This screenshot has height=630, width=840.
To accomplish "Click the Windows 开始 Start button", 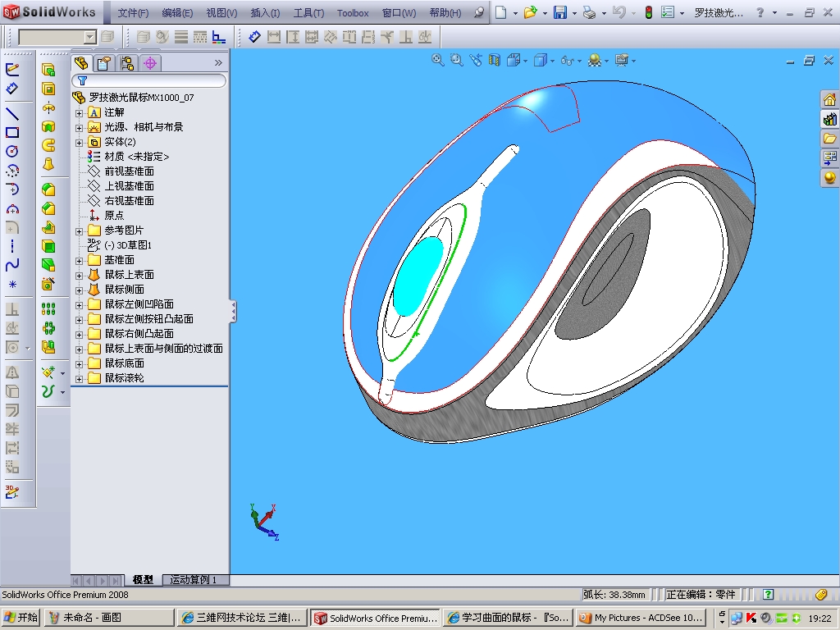I will coord(21,618).
